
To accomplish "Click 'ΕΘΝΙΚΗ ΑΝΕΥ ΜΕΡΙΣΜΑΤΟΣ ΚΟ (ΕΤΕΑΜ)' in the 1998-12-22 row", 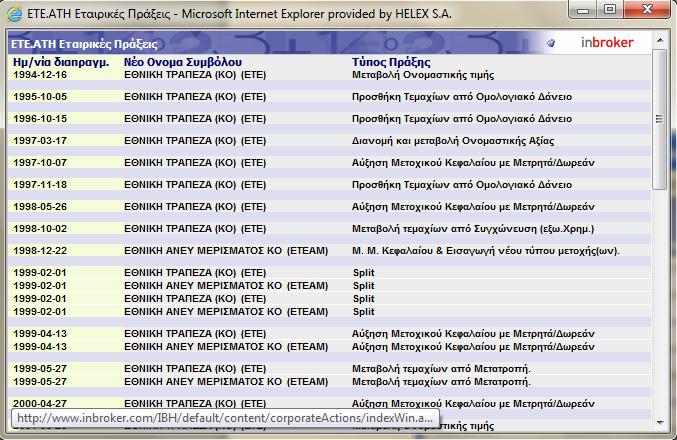I will tap(226, 251).
